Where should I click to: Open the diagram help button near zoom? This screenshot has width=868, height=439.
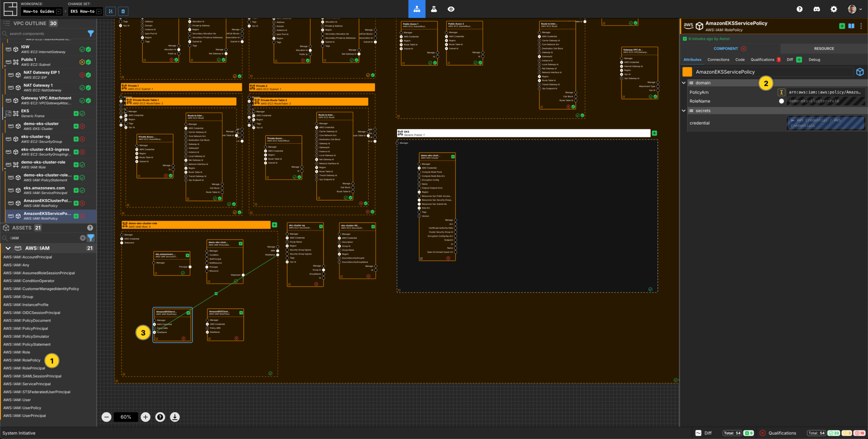pyautogui.click(x=160, y=417)
